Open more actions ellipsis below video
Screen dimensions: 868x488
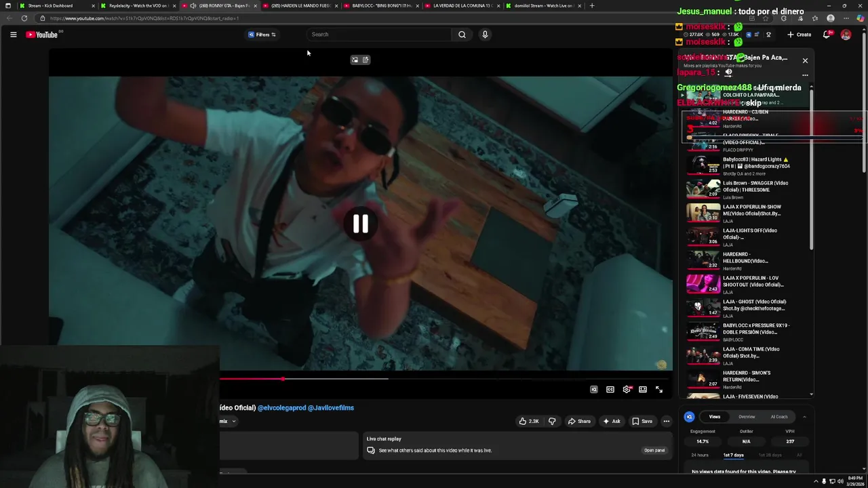pyautogui.click(x=666, y=421)
